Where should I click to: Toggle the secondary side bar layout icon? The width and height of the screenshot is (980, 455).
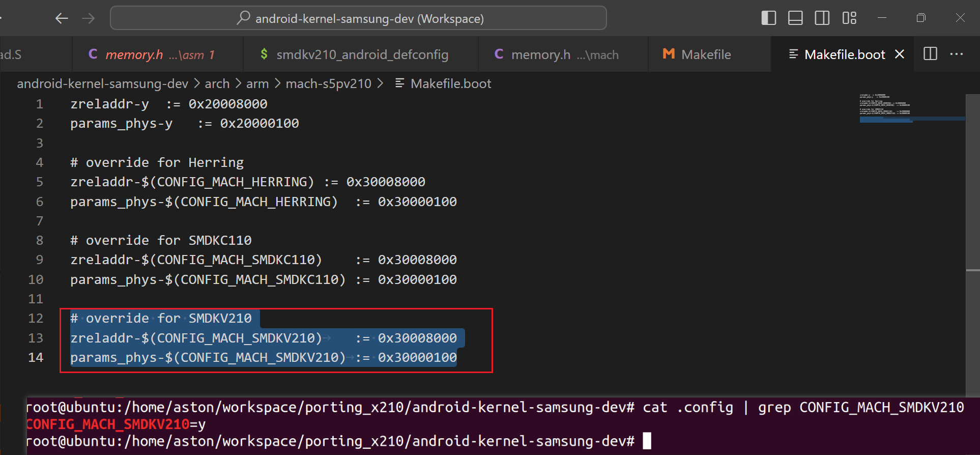point(822,18)
